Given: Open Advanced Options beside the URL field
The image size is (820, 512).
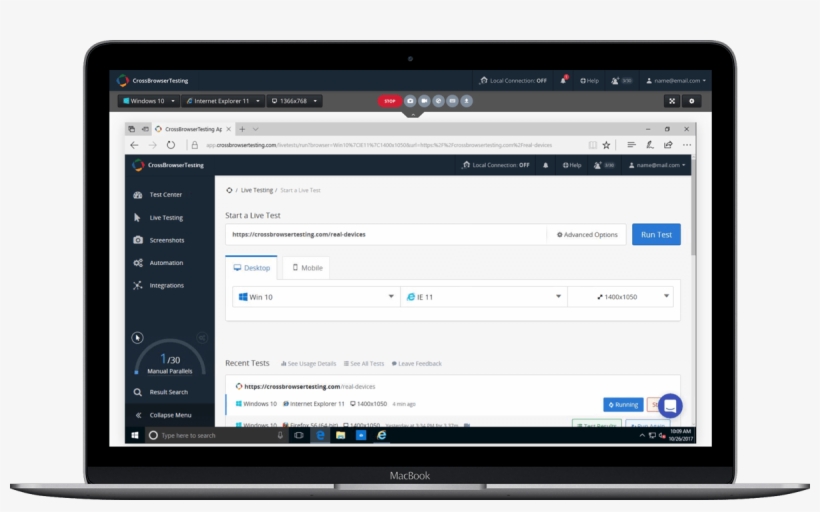Looking at the screenshot, I should click(x=587, y=235).
